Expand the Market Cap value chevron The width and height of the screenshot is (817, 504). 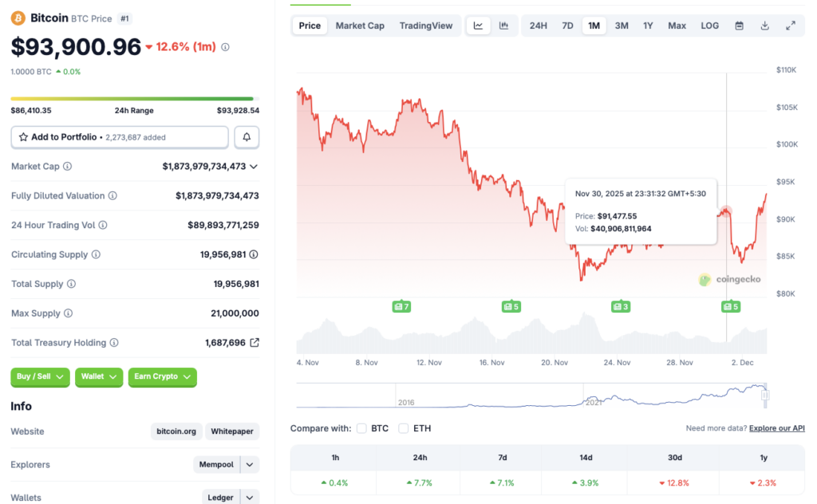[x=253, y=166]
